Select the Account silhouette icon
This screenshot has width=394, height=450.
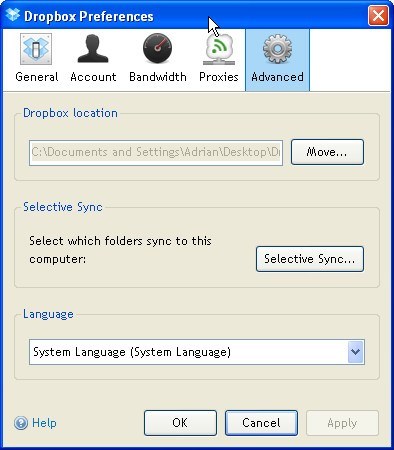93,49
